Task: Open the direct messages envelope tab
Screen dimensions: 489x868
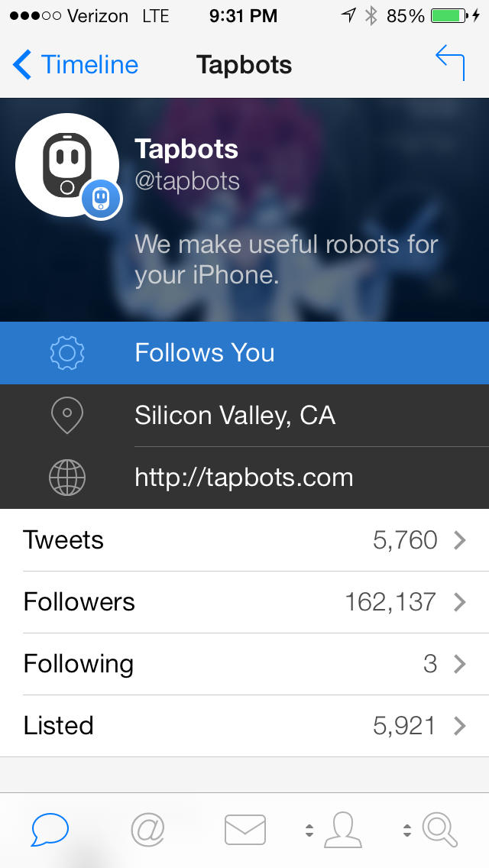Action: pos(245,830)
